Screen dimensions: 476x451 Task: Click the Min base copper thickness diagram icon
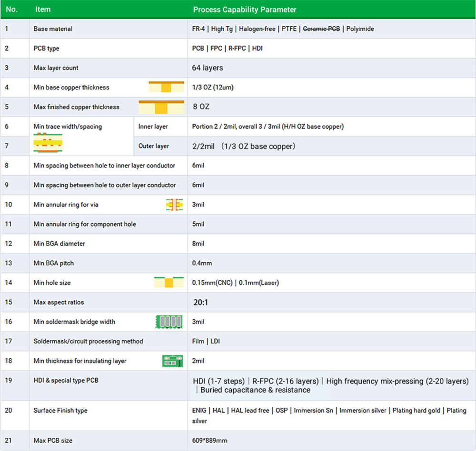[166, 87]
